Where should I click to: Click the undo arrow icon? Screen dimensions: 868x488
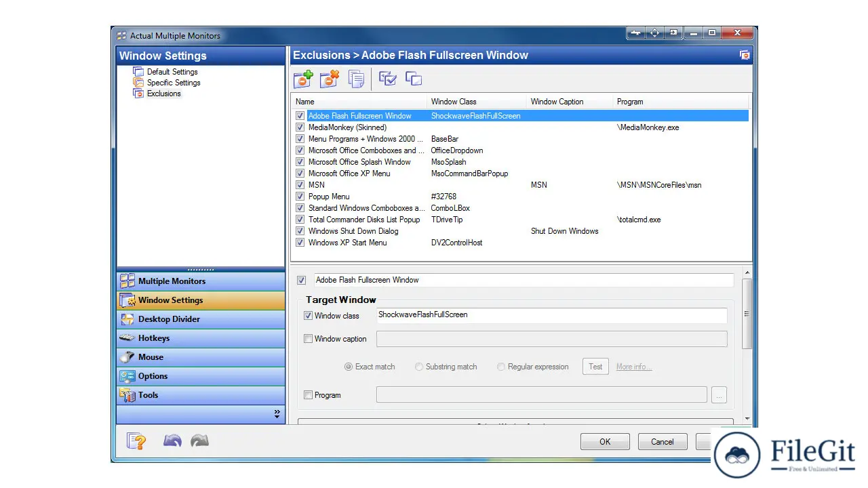tap(172, 441)
